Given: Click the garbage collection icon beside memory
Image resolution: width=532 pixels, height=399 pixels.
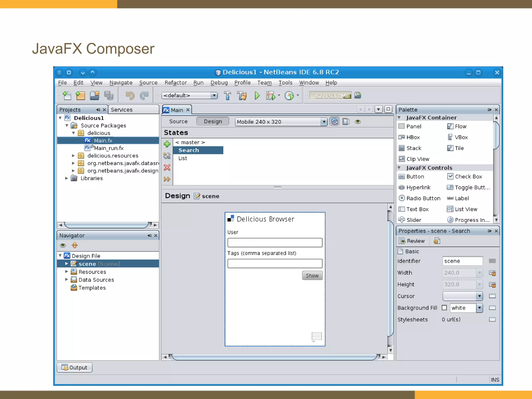Looking at the screenshot, I should pyautogui.click(x=358, y=95).
